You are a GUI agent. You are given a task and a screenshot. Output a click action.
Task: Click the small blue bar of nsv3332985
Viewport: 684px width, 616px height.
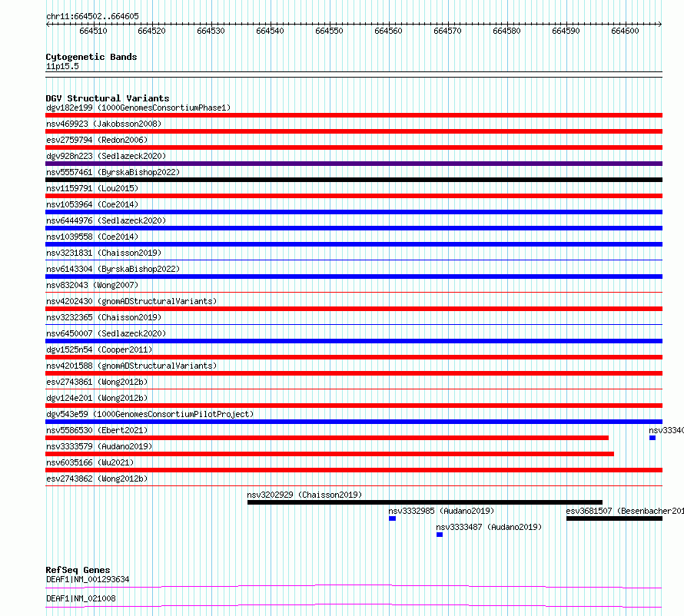[x=392, y=518]
